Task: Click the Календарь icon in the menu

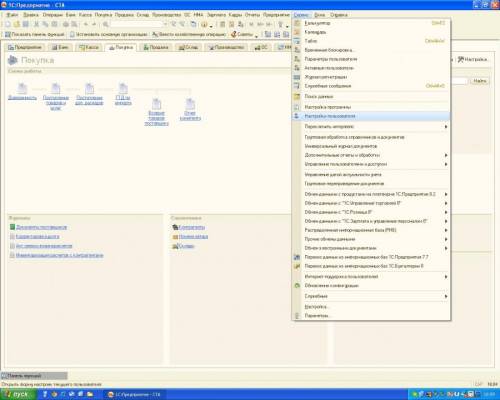Action: [297, 32]
